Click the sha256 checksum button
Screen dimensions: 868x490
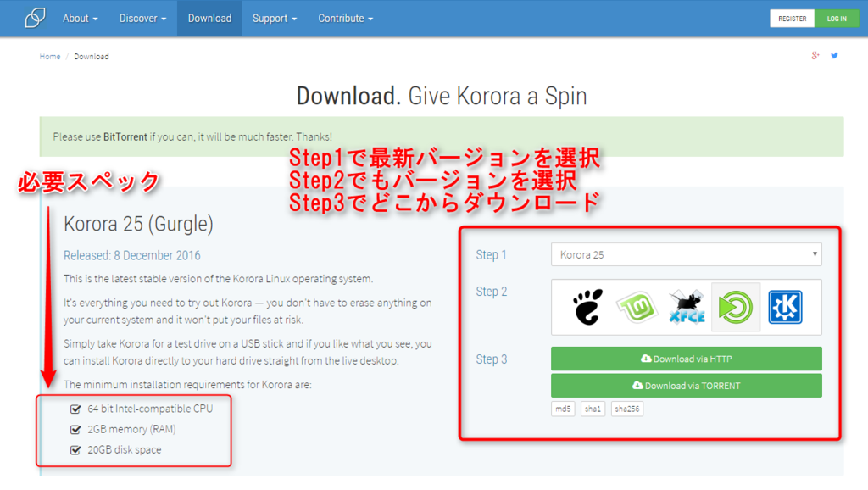point(626,409)
